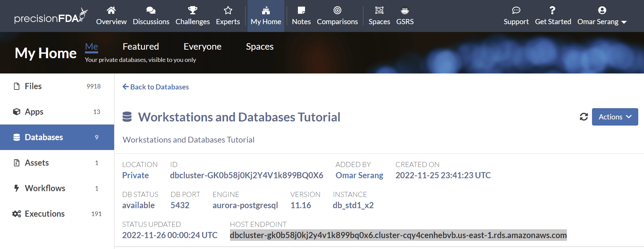This screenshot has width=644, height=249.
Task: Click the highlighted host endpoint text
Action: point(398,235)
